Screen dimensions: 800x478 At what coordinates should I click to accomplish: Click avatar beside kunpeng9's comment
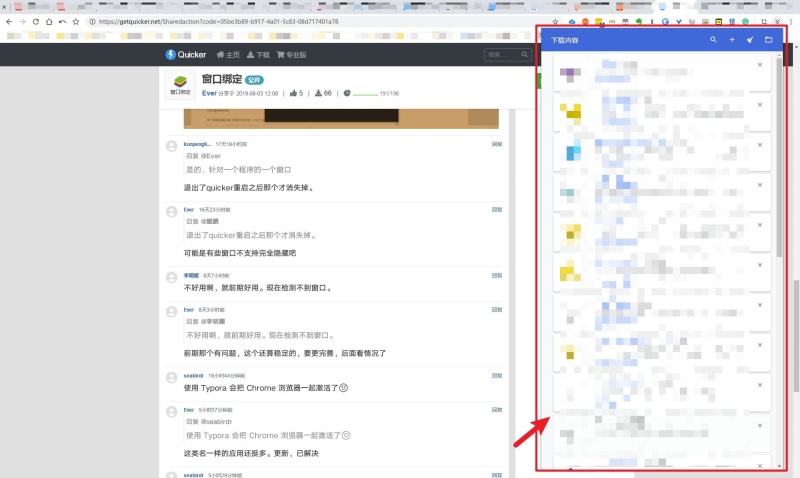tap(171, 146)
